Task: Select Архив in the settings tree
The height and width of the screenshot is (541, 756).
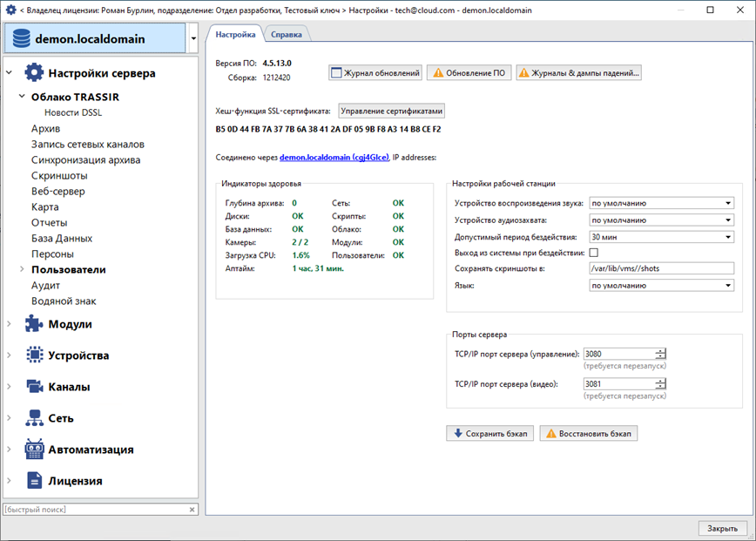Action: coord(45,129)
